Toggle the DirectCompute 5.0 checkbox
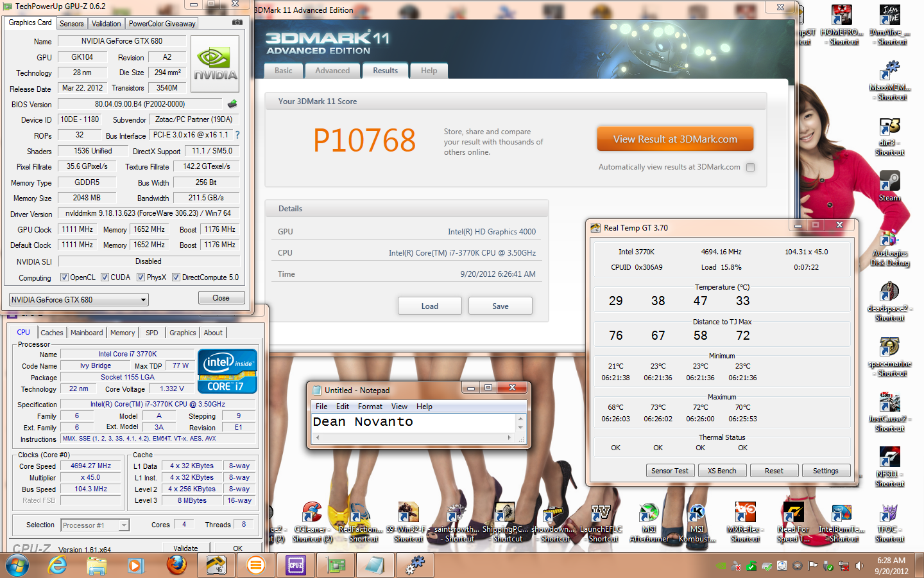 pyautogui.click(x=176, y=277)
